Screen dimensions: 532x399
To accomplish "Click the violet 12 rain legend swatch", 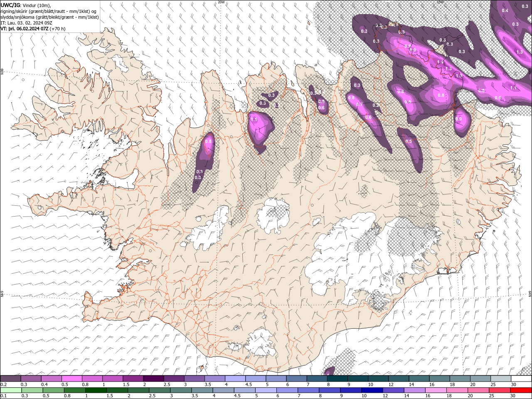I will tap(393, 390).
